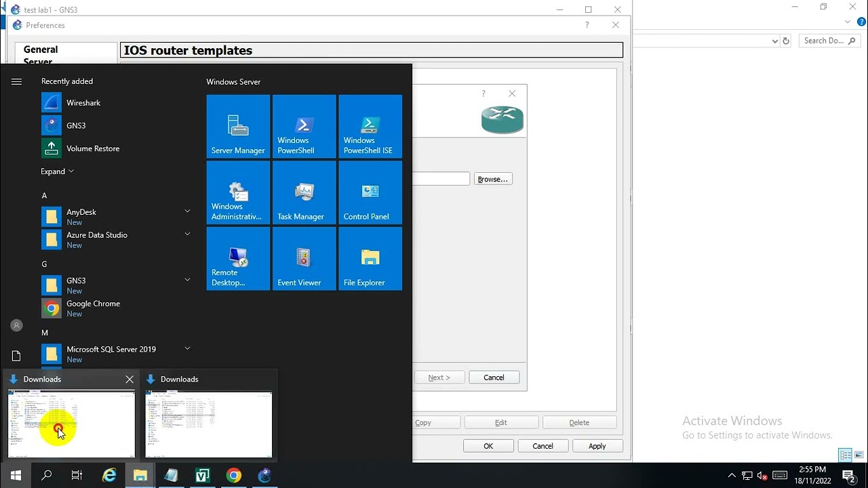The image size is (868, 488).
Task: Click the Start menu hamburger icon
Action: (x=16, y=81)
